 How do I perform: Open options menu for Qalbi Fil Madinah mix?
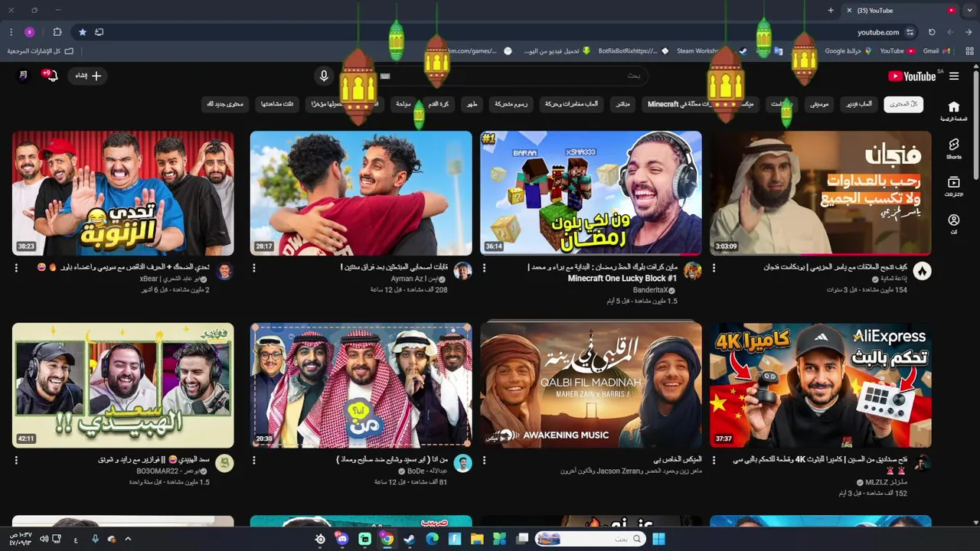(484, 461)
